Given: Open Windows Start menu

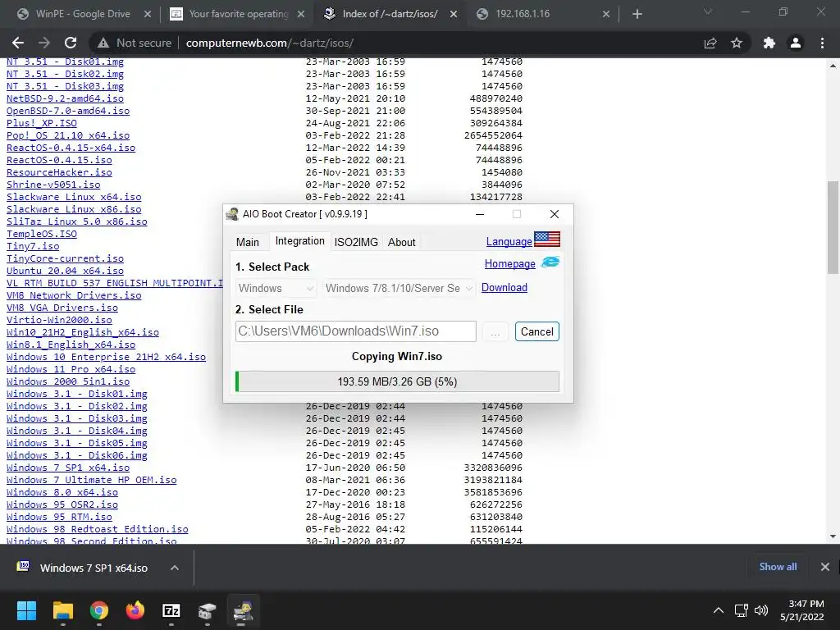Looking at the screenshot, I should 26,610.
